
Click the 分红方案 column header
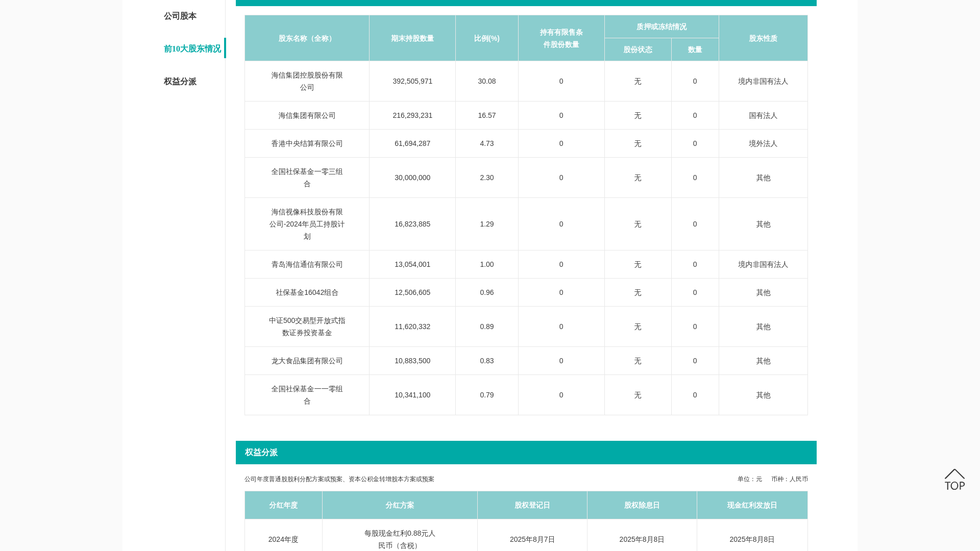[x=400, y=505]
